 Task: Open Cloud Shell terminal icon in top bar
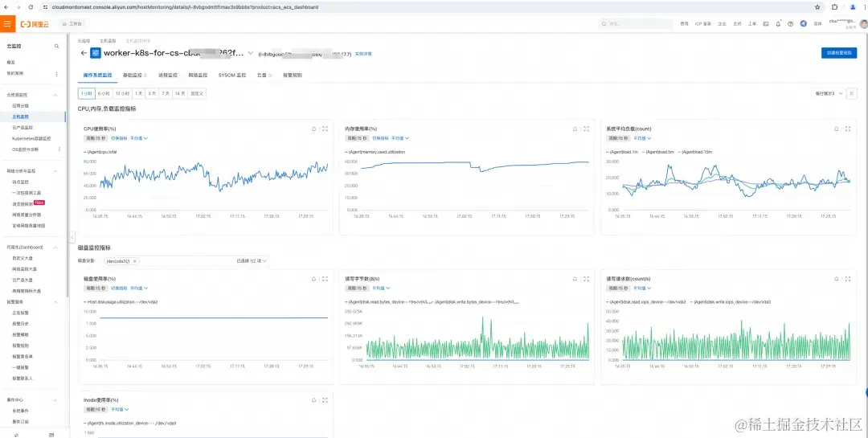766,24
